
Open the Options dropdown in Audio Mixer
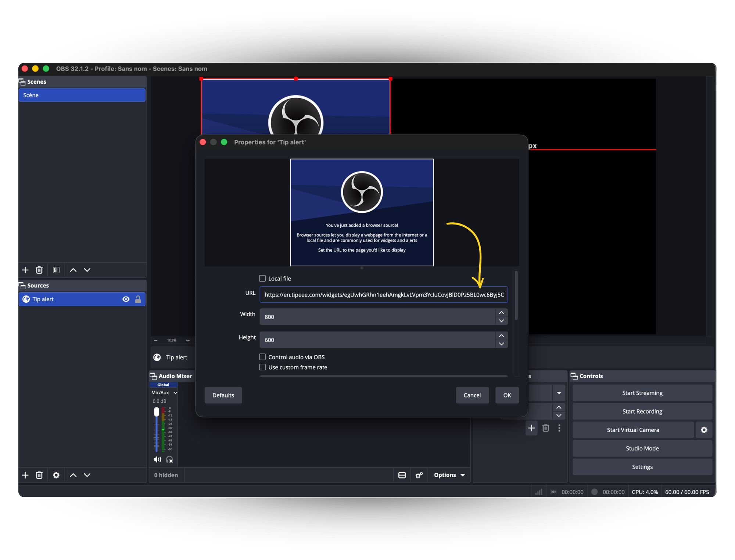449,475
